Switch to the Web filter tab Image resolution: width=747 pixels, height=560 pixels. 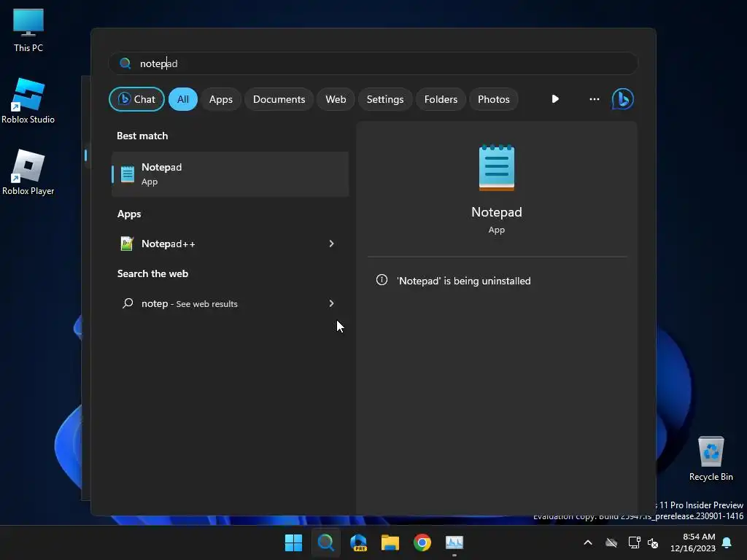(336, 99)
